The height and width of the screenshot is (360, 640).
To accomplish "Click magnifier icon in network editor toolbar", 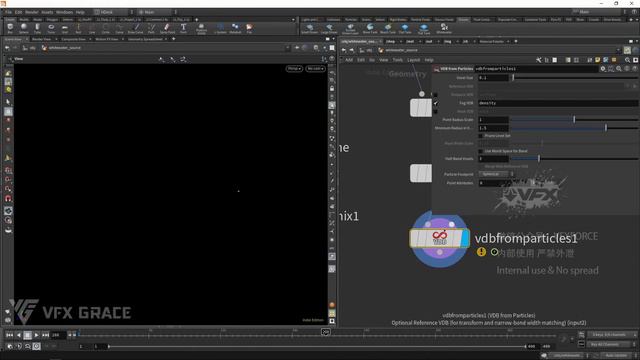I will coord(627,60).
